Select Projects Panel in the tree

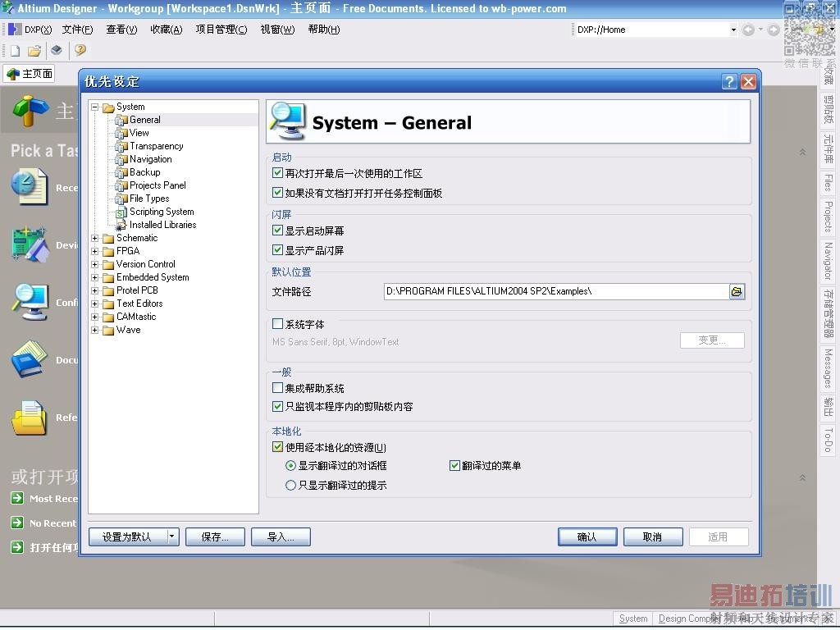(157, 185)
